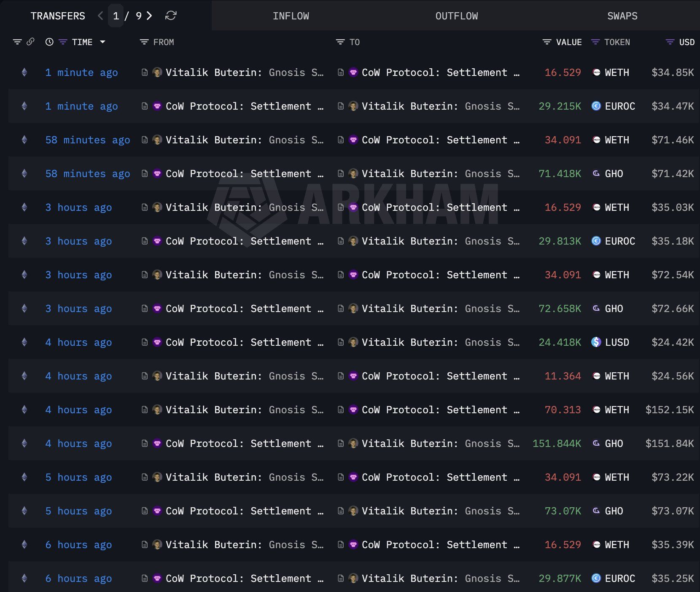Click the clock icon beside the TIME column
Screen dimensions: 700x592
point(48,42)
